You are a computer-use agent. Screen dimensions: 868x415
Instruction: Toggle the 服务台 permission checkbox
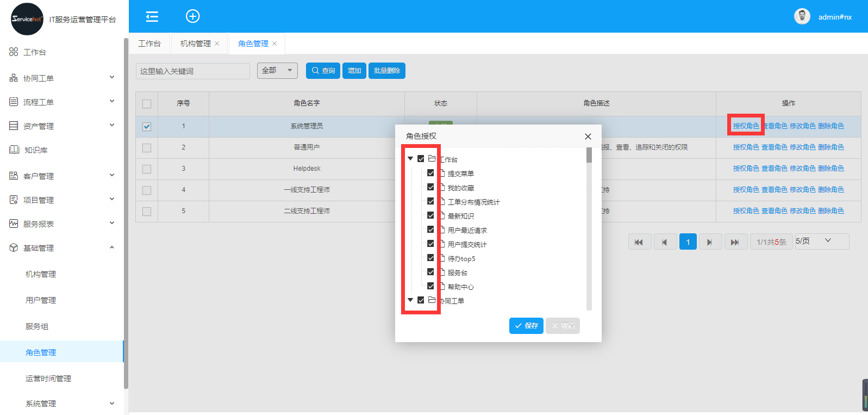[430, 272]
